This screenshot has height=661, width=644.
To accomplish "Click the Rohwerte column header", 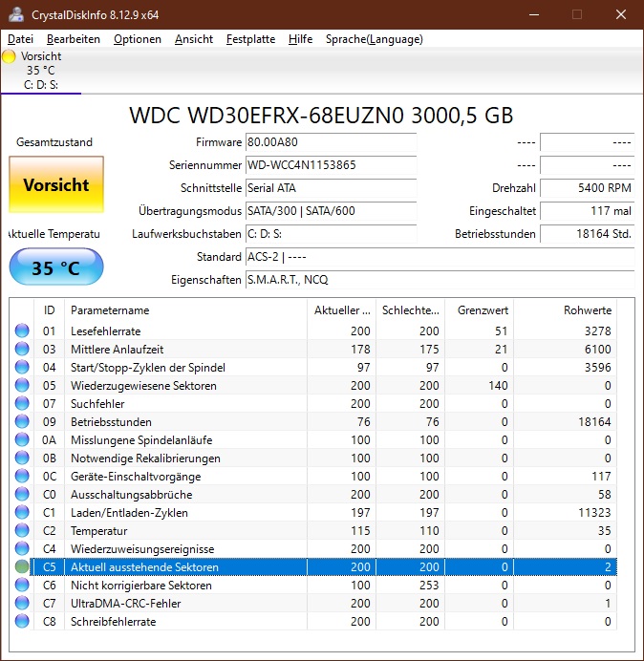I will [565, 310].
